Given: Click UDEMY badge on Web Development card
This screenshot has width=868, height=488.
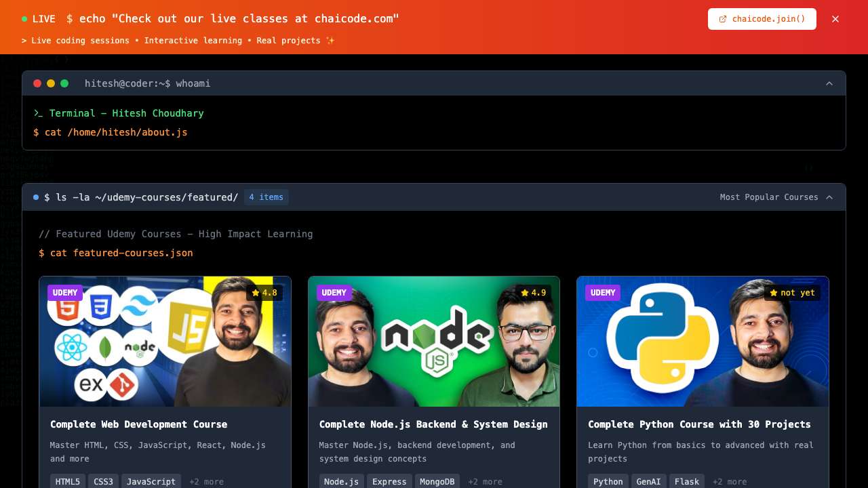Looking at the screenshot, I should [x=65, y=293].
